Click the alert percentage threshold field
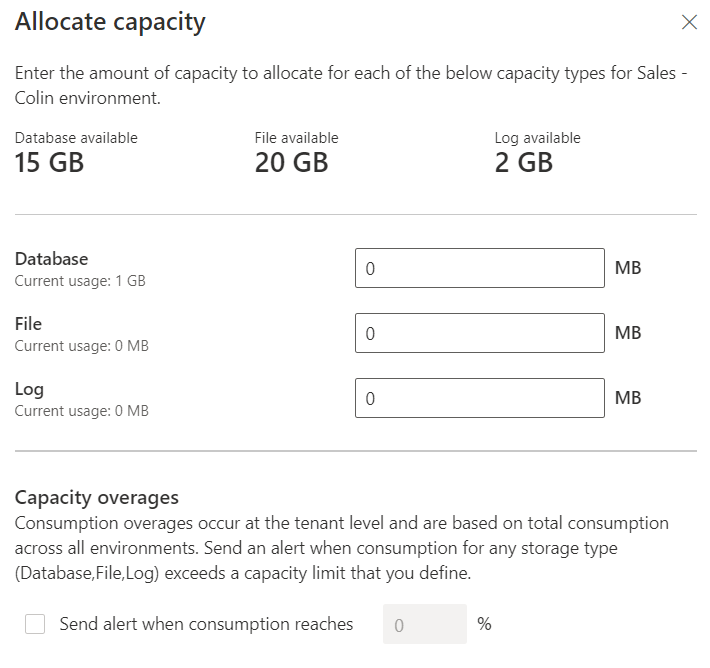The width and height of the screenshot is (710, 668). (x=424, y=625)
